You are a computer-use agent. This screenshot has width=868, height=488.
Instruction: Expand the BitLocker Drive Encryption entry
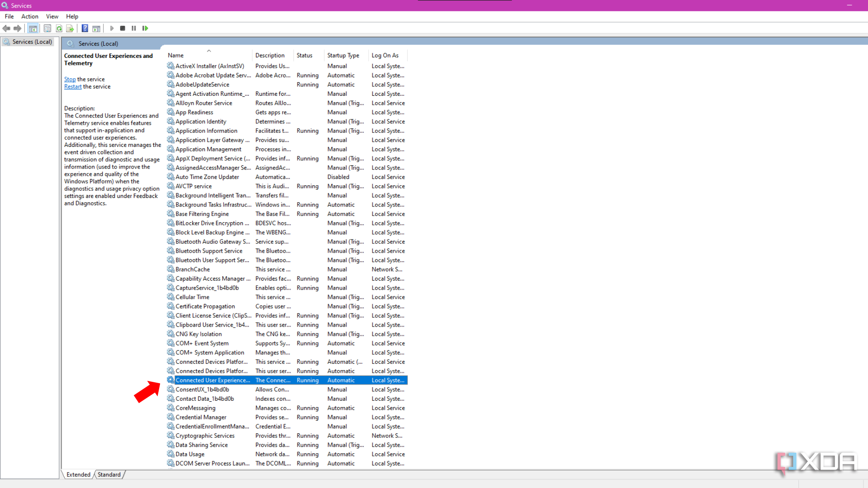(212, 223)
